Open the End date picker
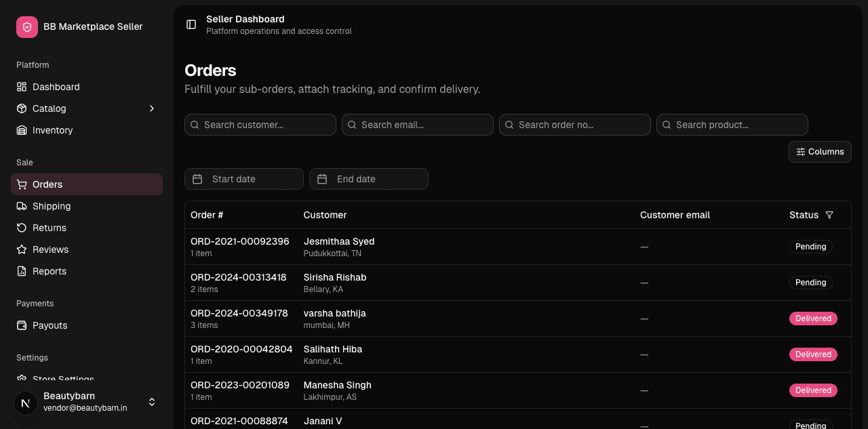 pyautogui.click(x=369, y=179)
